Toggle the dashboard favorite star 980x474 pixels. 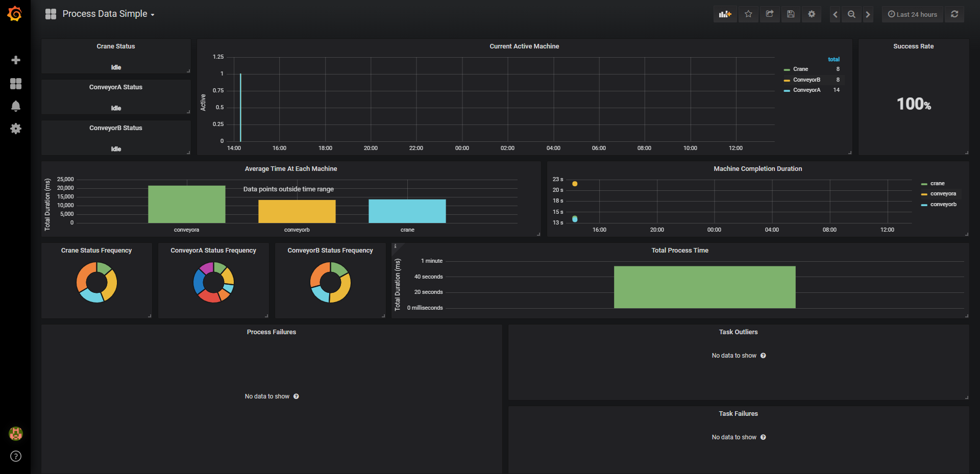click(x=748, y=14)
